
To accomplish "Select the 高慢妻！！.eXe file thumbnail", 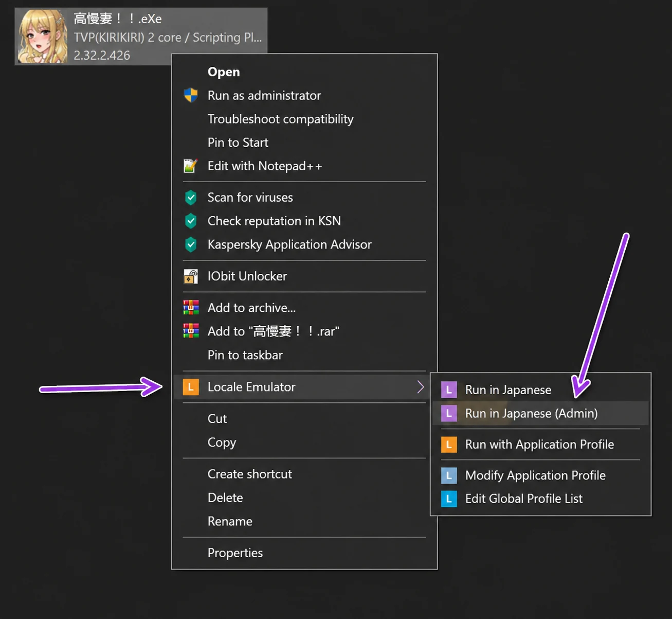I will [43, 37].
